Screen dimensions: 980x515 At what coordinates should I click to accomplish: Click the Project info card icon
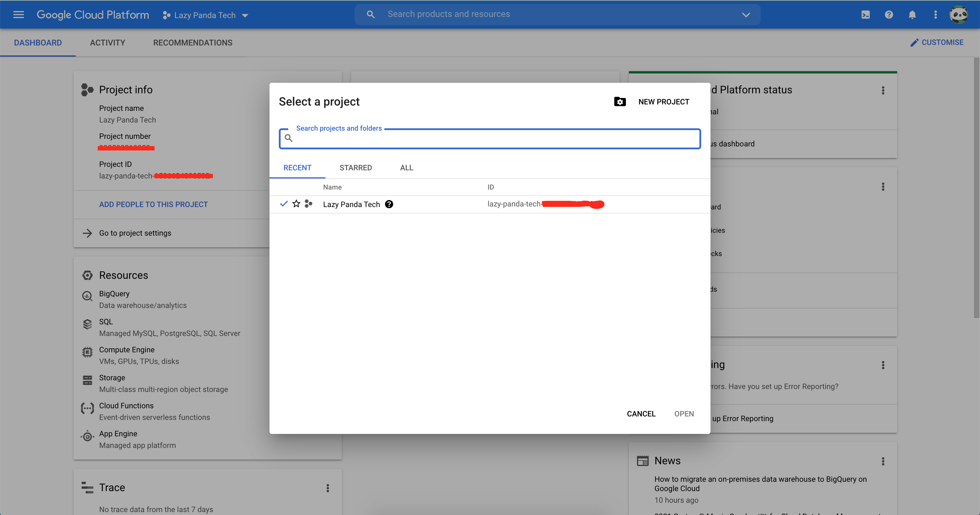pos(87,90)
